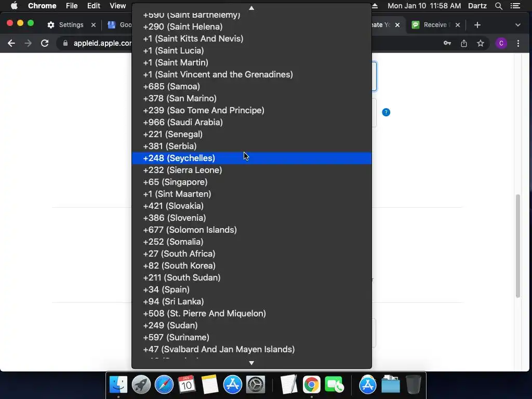Viewport: 532px width, 399px height.
Task: Close the Receive tab
Action: coord(458,25)
